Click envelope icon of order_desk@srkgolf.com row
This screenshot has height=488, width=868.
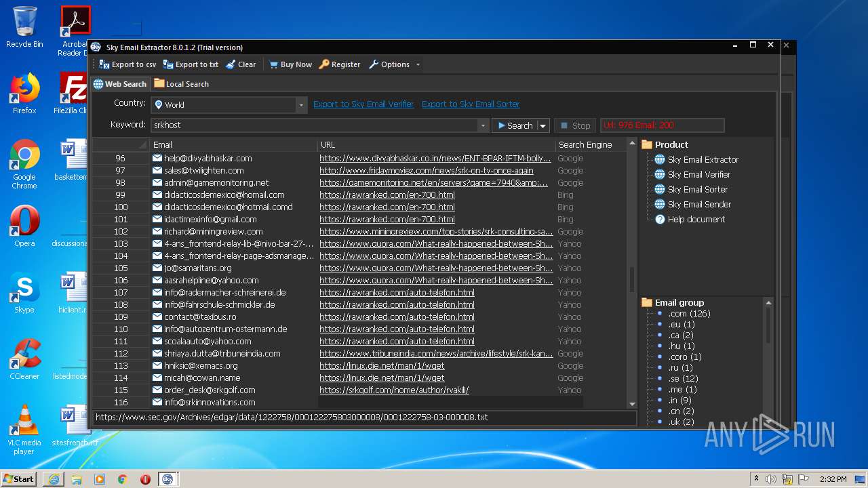tap(157, 390)
